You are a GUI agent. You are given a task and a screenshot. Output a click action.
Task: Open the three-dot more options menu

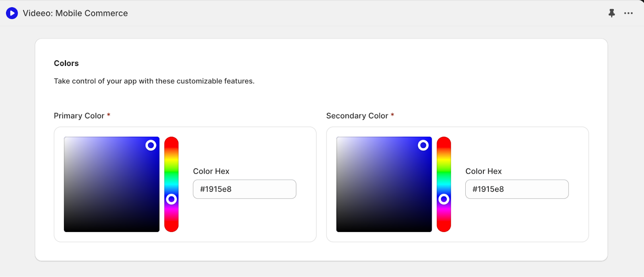pos(628,13)
